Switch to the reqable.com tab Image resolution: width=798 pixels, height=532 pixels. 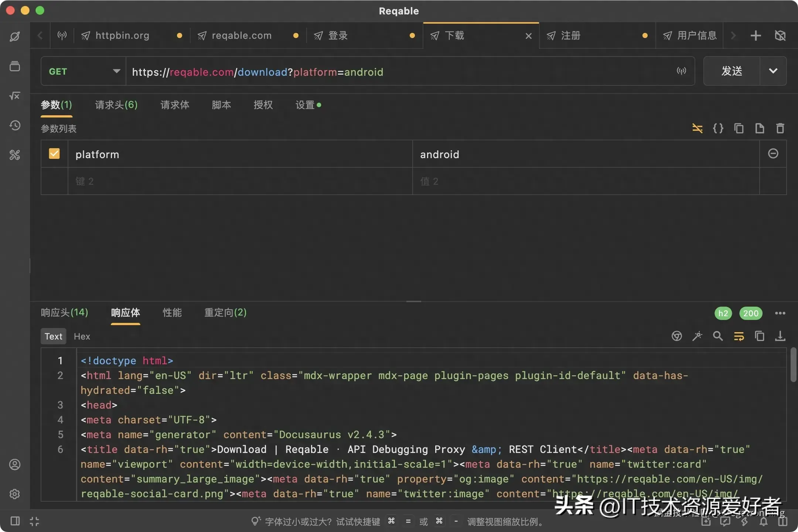tap(248, 35)
